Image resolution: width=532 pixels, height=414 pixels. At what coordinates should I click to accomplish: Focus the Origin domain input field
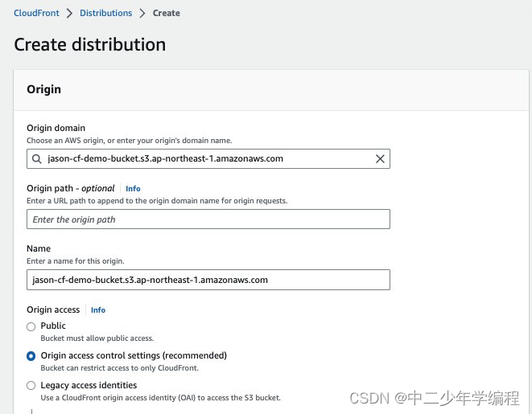208,158
